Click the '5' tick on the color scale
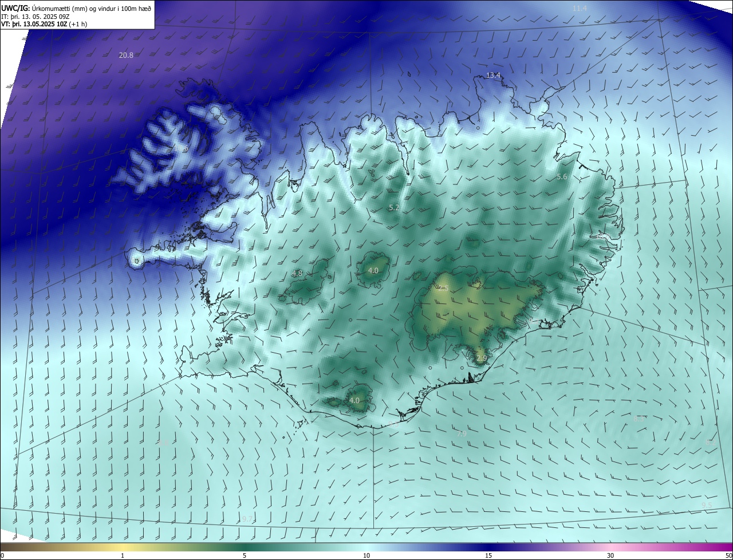Image resolution: width=733 pixels, height=560 pixels. point(245,556)
